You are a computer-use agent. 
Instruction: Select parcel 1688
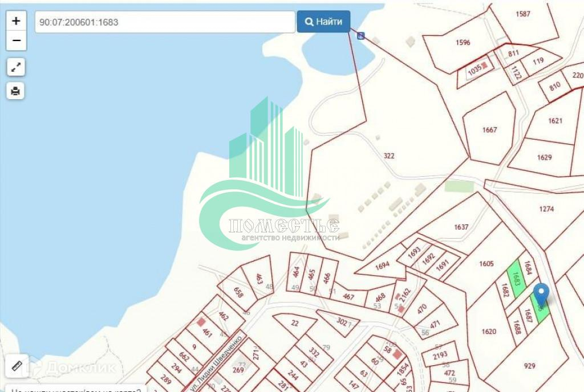click(x=517, y=327)
